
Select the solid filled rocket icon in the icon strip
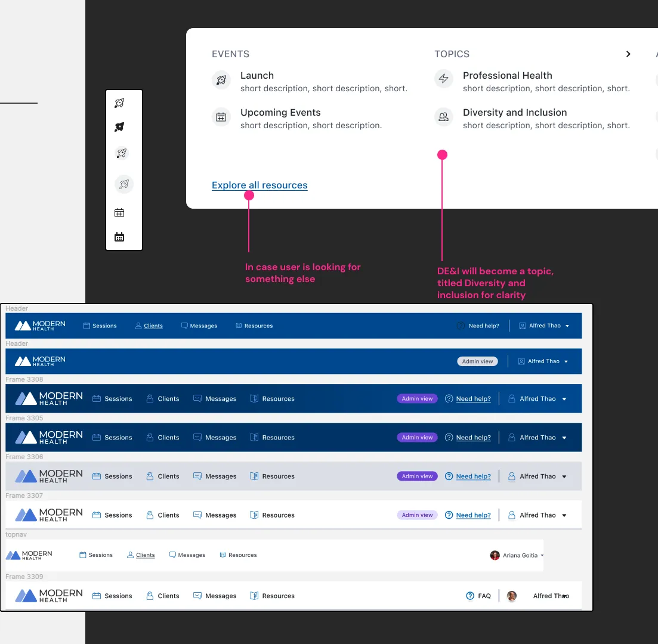pyautogui.click(x=119, y=126)
